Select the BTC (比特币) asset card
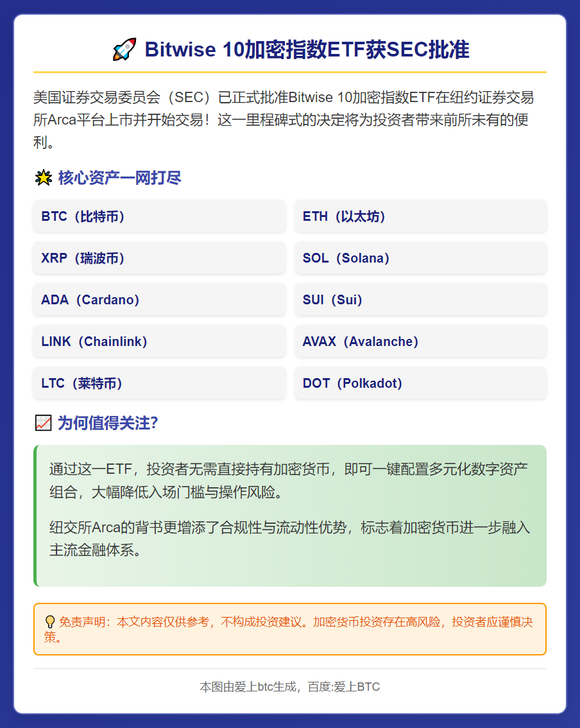Screen dimensions: 580x728 click(x=159, y=216)
